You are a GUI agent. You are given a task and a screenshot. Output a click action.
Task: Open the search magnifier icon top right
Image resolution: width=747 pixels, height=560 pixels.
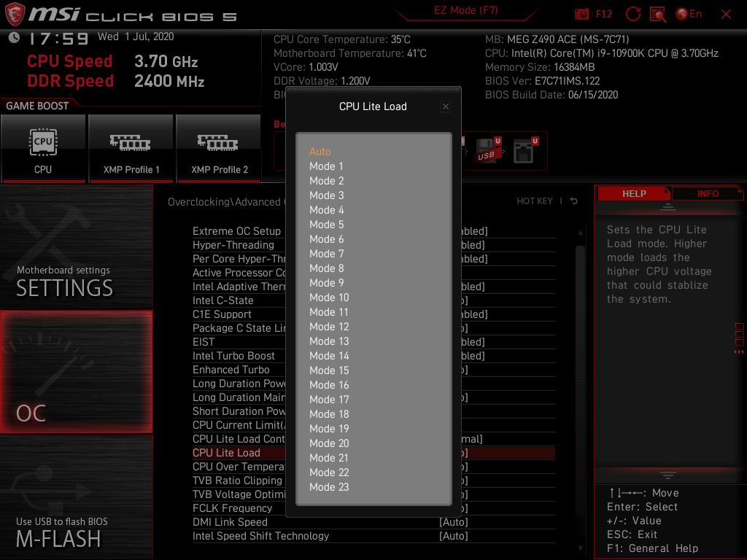(x=657, y=13)
